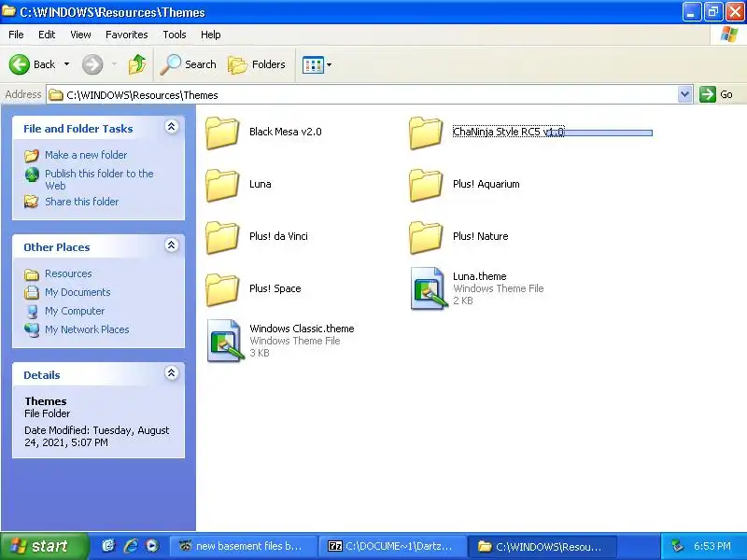Click the My Network Places sidebar icon

click(32, 329)
